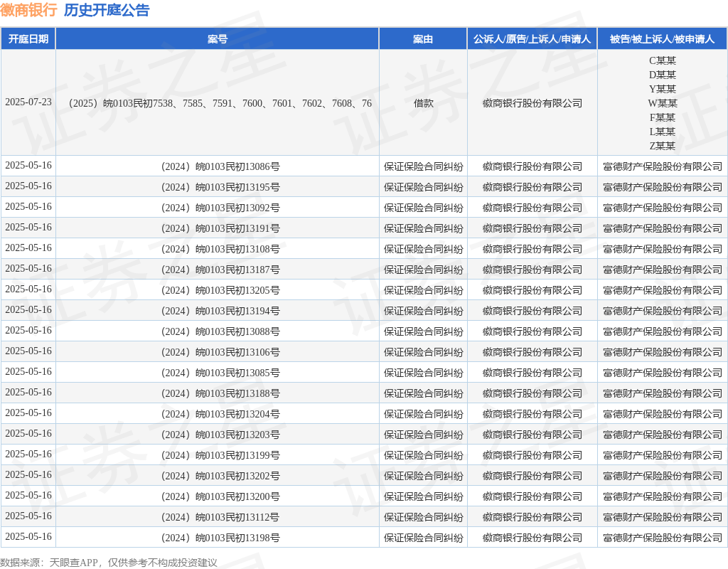Click defendant L某某
Screen dimensions: 728x569
tap(663, 132)
